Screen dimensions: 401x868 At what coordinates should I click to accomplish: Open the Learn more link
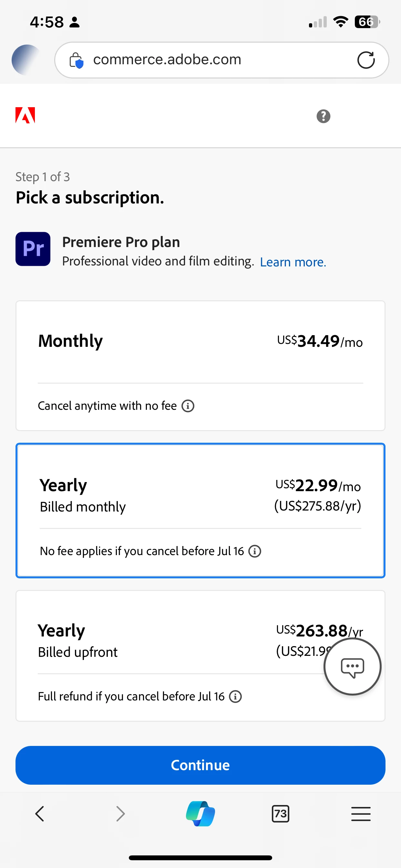click(293, 262)
